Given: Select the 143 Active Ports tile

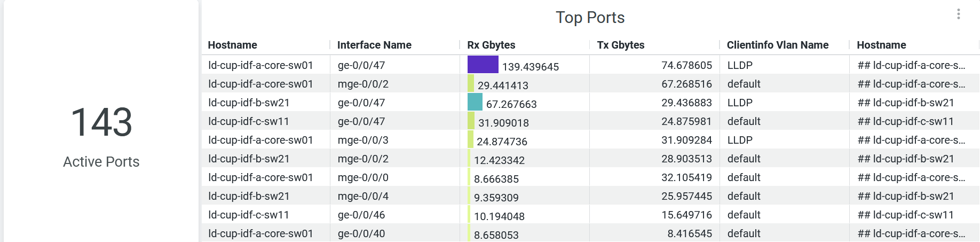Looking at the screenshot, I should point(101,134).
